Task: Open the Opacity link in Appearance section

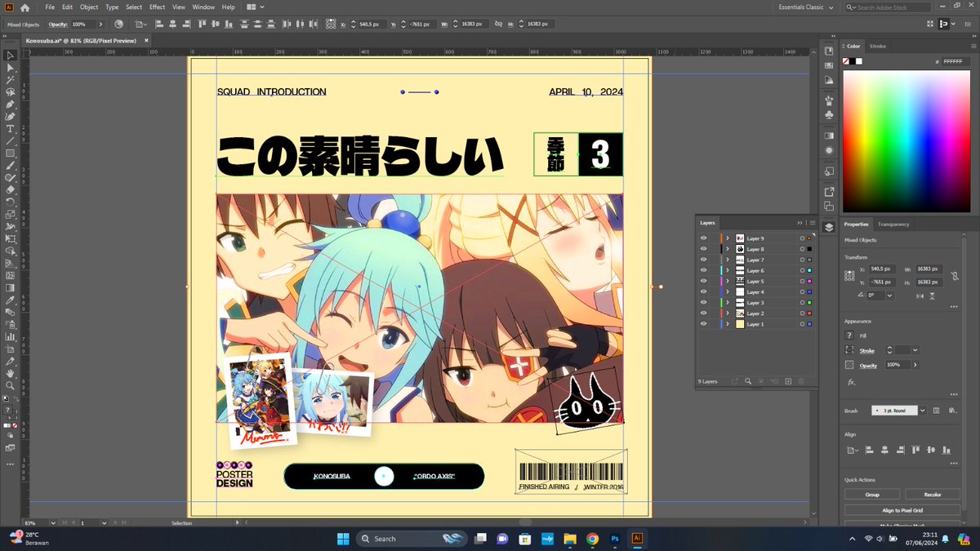Action: [x=868, y=365]
